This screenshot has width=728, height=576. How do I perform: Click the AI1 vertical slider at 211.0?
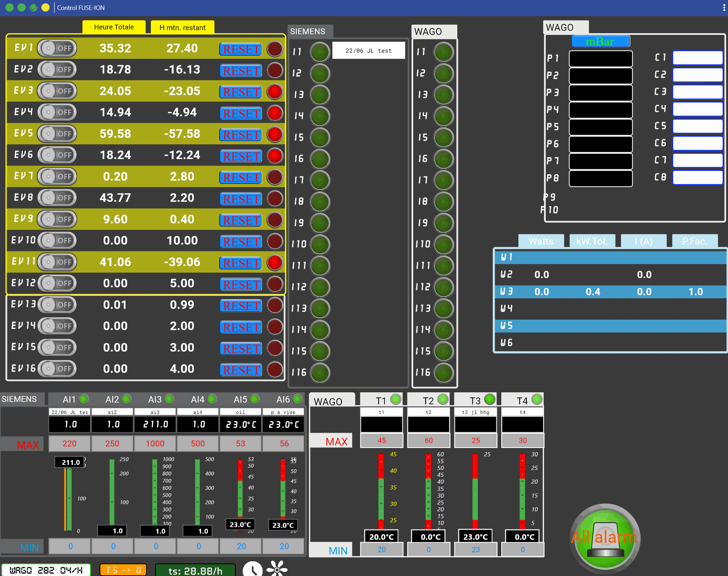pos(68,497)
